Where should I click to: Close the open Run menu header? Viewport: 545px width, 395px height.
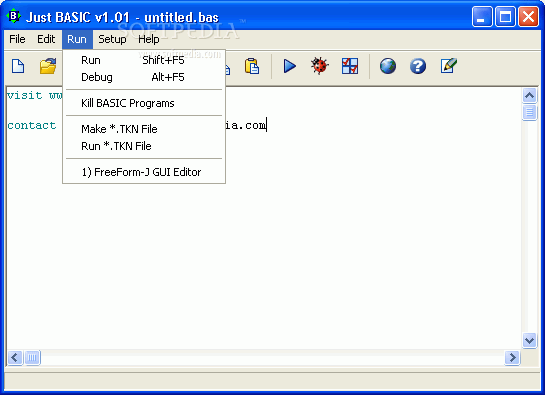[77, 39]
